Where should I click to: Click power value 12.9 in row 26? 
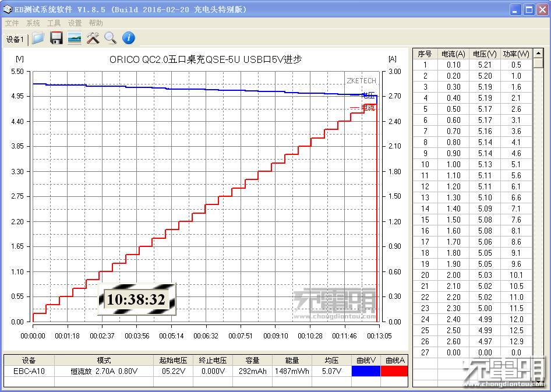pos(516,341)
